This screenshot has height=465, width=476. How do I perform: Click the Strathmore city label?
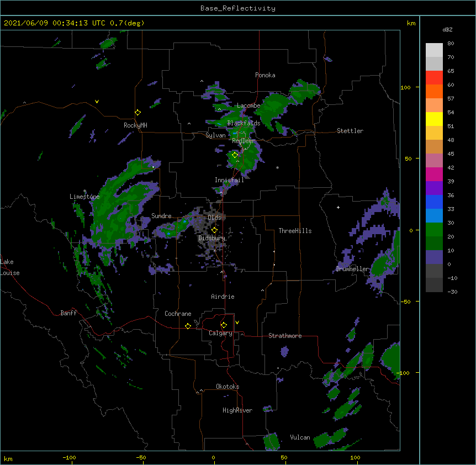click(x=285, y=336)
